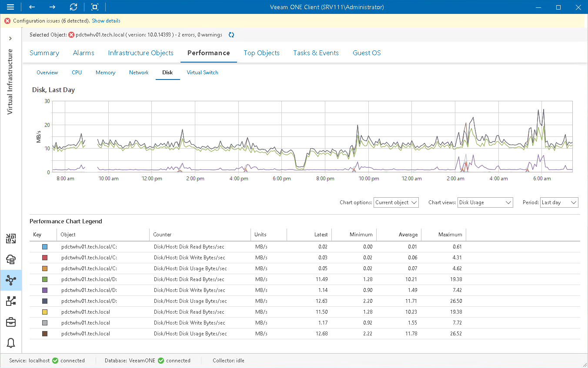Open the hamburger main menu

tap(10, 7)
